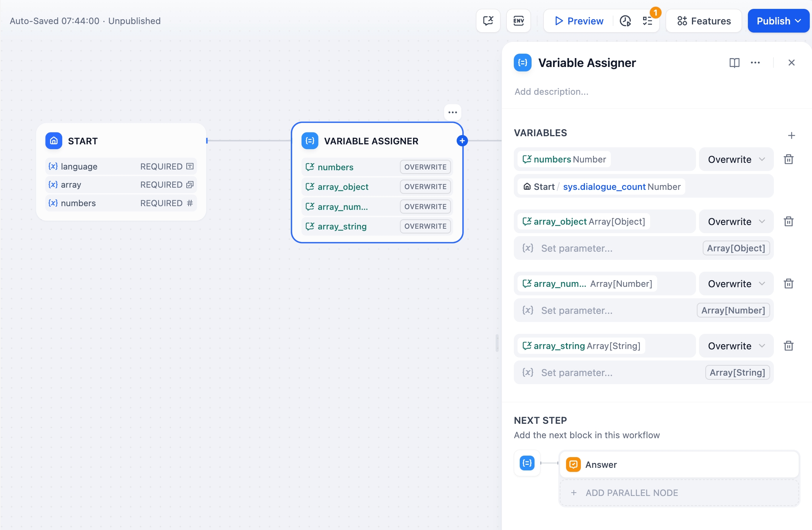The height and width of the screenshot is (530, 812).
Task: Open the checklist icon with orange badge
Action: 648,21
